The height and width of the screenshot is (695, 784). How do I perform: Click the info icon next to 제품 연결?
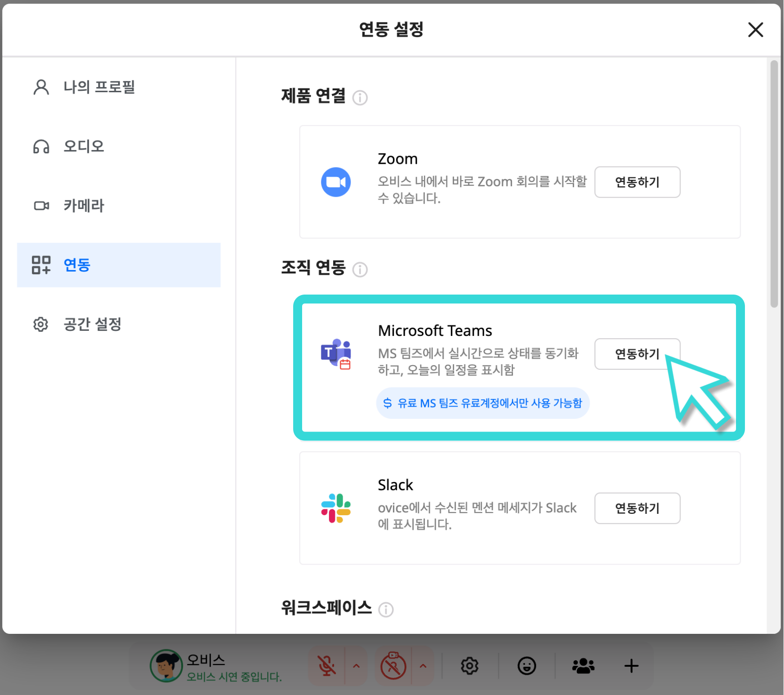[360, 98]
